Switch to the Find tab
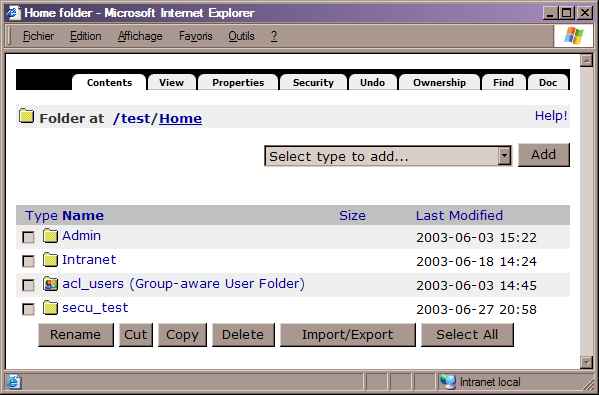599x395 pixels. pyautogui.click(x=503, y=83)
